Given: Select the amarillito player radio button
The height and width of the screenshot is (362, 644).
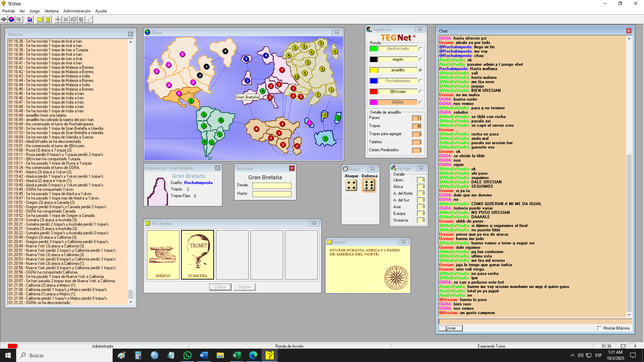Looking at the screenshot, I should [x=420, y=70].
